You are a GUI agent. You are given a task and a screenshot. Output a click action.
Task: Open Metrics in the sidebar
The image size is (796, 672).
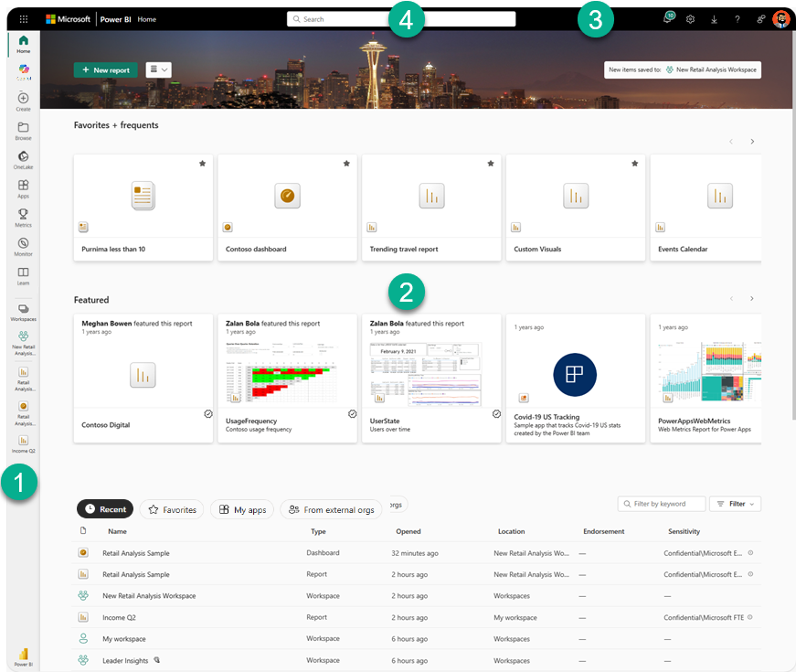24,218
